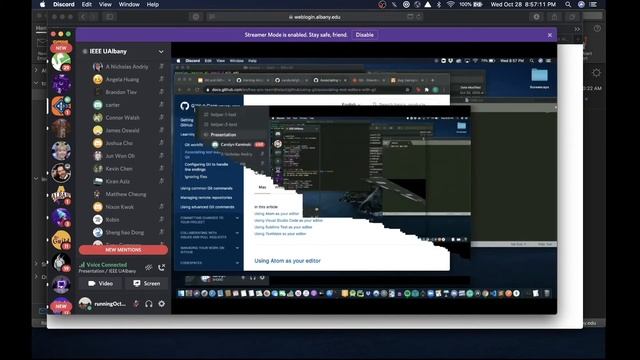This screenshot has width=640, height=360.
Task: Open the Help menu
Action: coord(153,4)
